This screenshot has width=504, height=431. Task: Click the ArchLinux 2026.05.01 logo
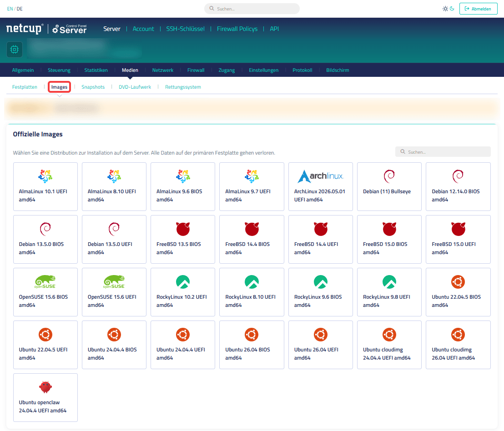click(x=321, y=176)
